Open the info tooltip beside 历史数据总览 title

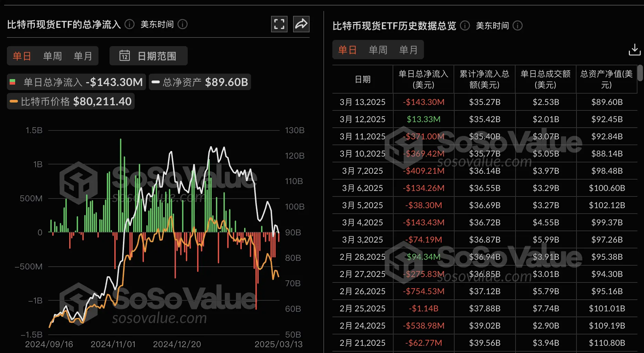[x=465, y=25]
